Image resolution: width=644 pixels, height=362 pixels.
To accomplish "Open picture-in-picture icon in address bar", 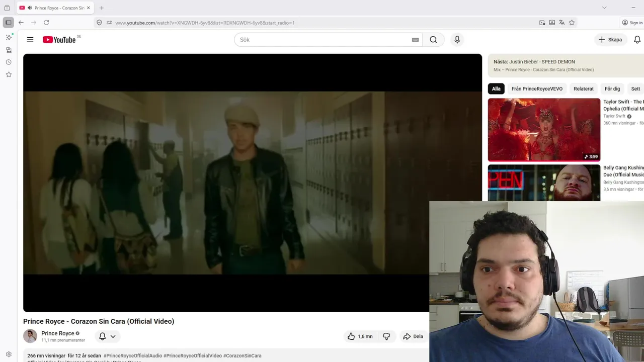I will tap(542, 23).
